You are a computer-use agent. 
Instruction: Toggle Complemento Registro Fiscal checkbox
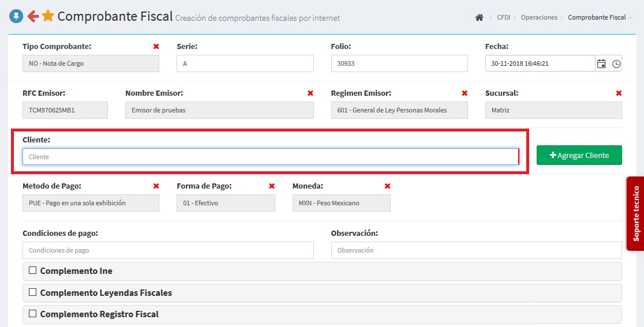(x=33, y=314)
